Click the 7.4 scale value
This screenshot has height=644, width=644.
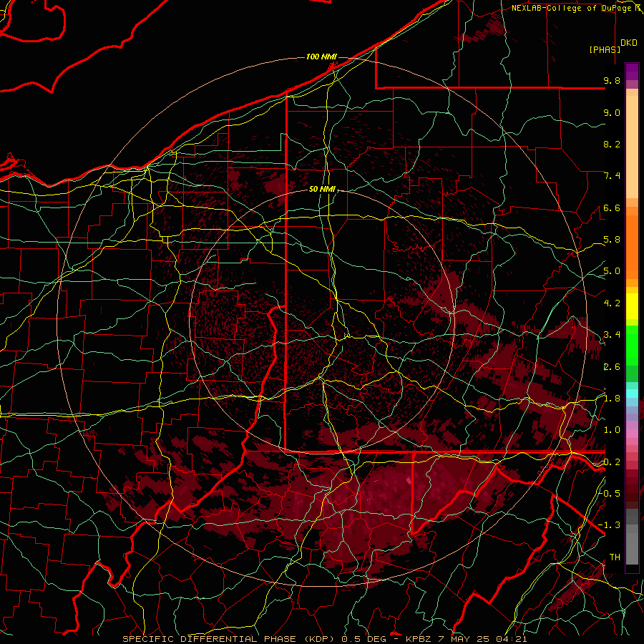(x=612, y=176)
